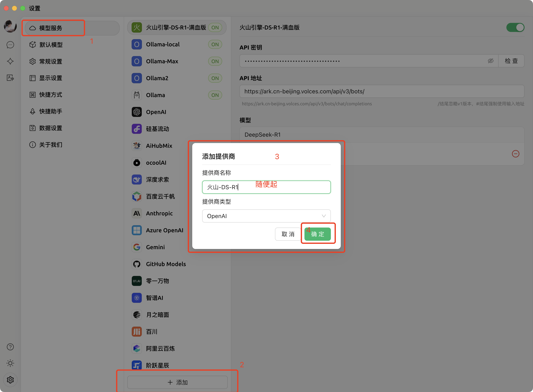Select the 深度求索 provider icon

point(137,180)
